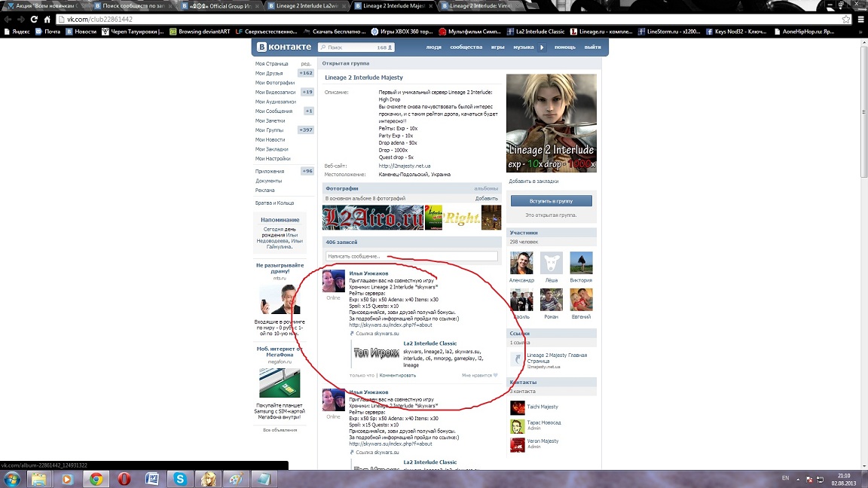Open Veron Majesty contact avatar
The height and width of the screenshot is (488, 868).
tap(517, 445)
